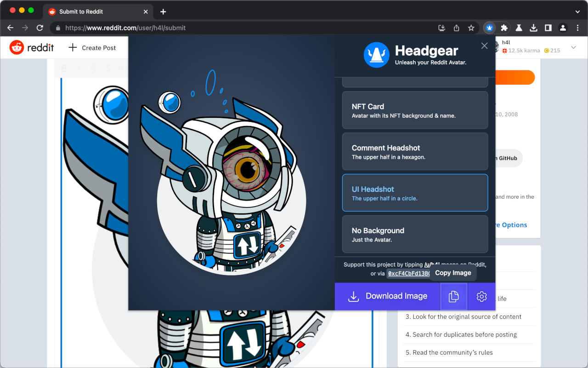Expand the h4l account dropdown
Screen dimensions: 588x368
pos(573,47)
